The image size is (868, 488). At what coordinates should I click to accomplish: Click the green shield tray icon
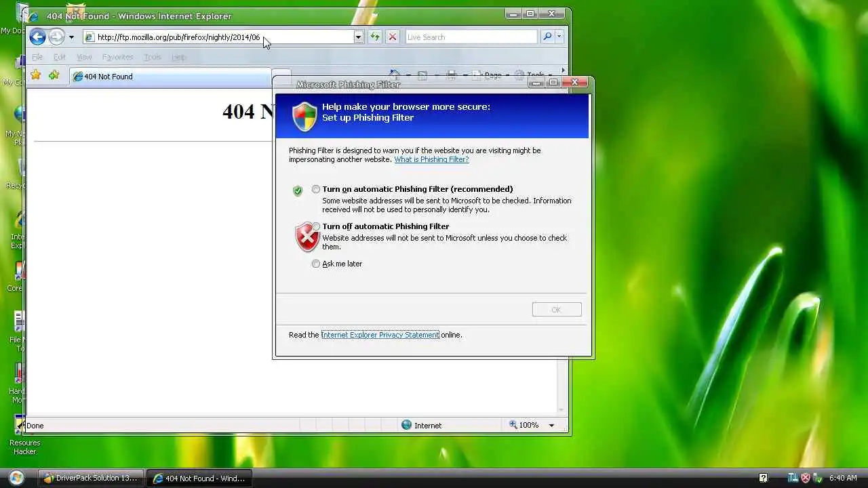(x=817, y=478)
